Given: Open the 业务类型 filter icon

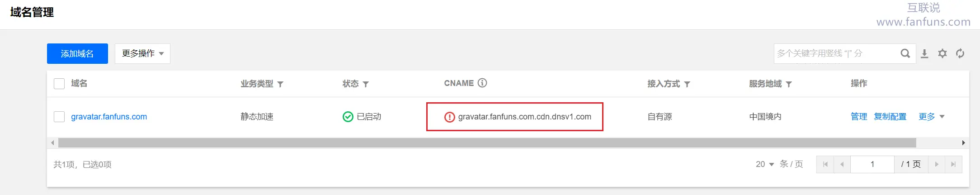Looking at the screenshot, I should point(280,84).
